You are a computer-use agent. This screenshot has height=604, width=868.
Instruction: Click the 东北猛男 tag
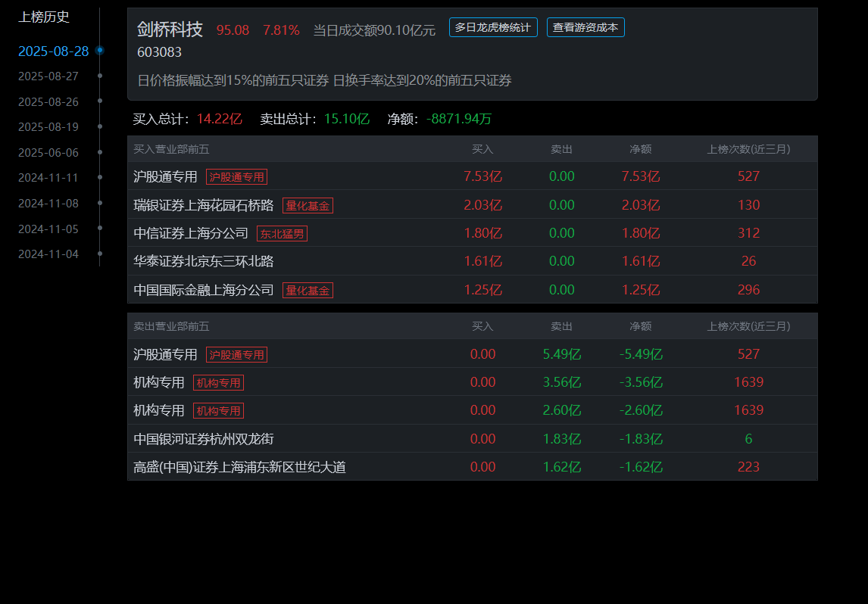[282, 233]
